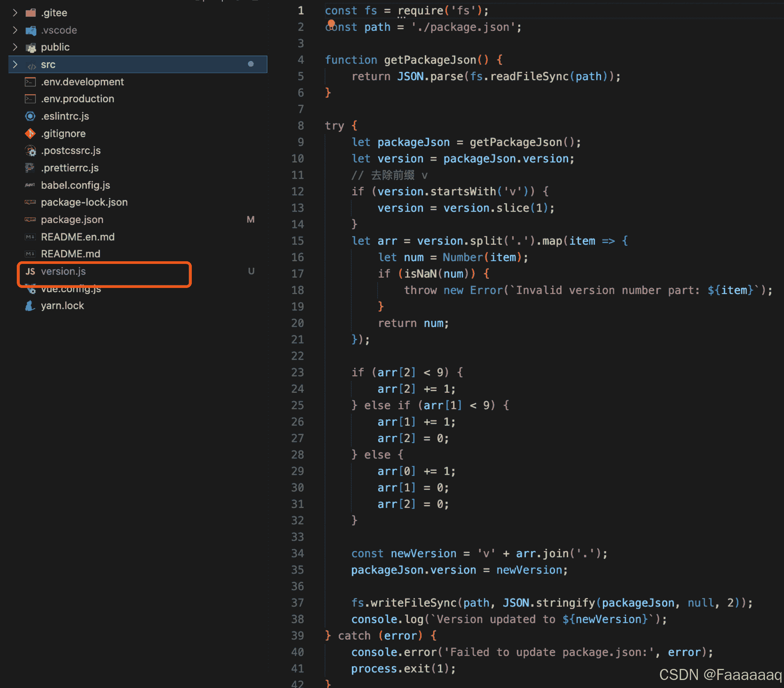Image resolution: width=784 pixels, height=688 pixels.
Task: Click the public folder icon
Action: (x=31, y=48)
